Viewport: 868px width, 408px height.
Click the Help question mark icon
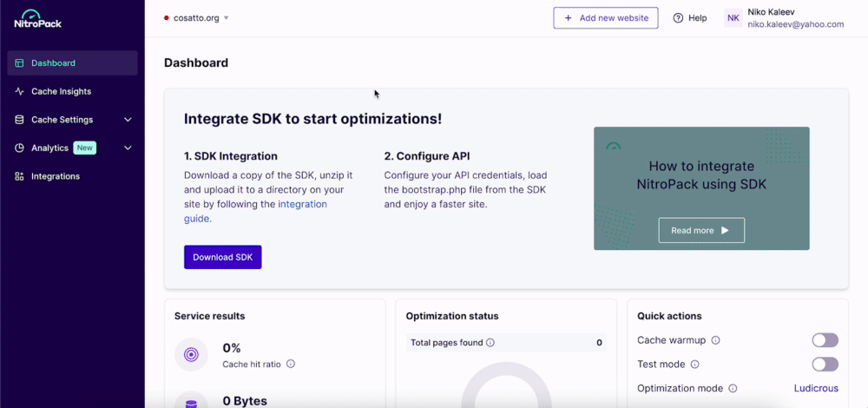(x=678, y=18)
